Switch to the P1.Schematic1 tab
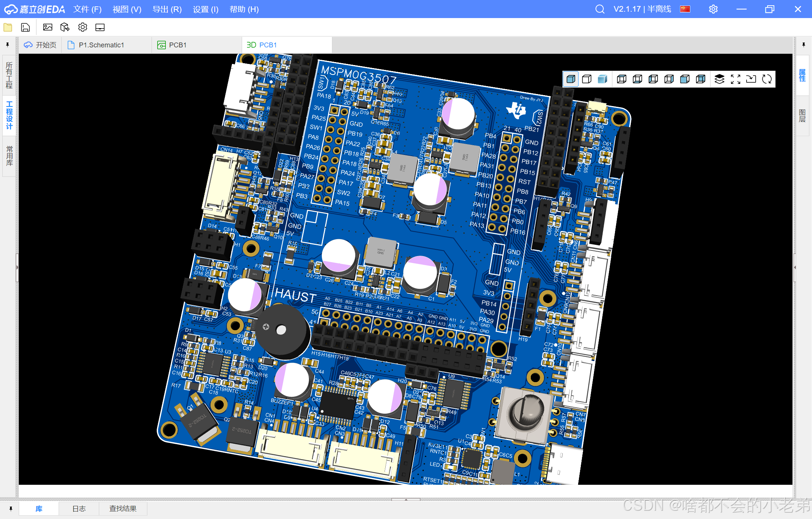This screenshot has width=812, height=519. tap(107, 45)
